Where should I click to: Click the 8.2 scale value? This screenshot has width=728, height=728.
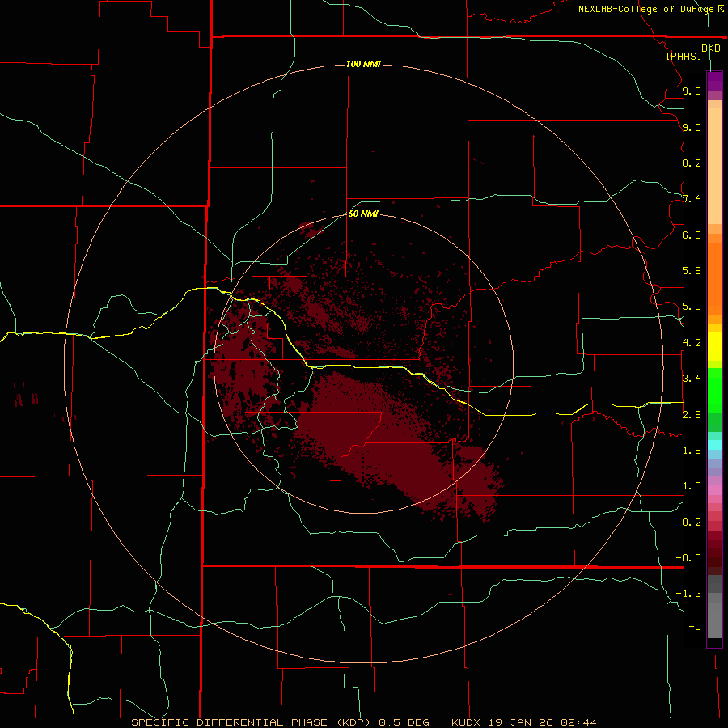click(x=692, y=163)
